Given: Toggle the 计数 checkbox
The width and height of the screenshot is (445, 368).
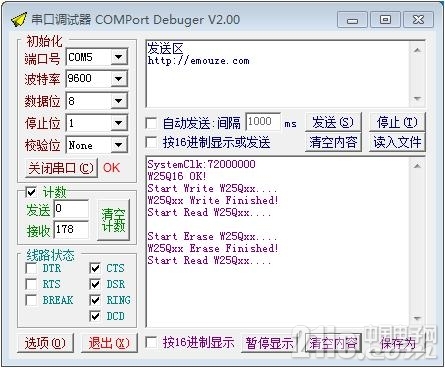Looking at the screenshot, I should [31, 192].
